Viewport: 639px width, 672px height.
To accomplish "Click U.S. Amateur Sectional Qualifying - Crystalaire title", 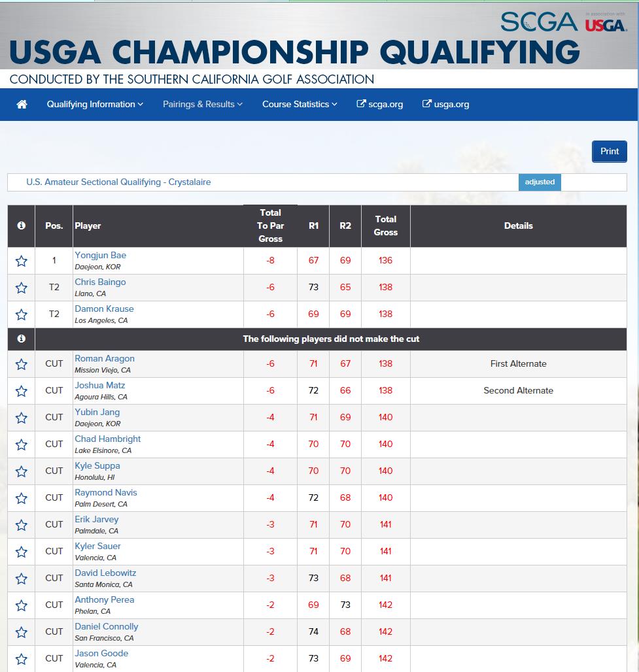I will click(x=118, y=182).
